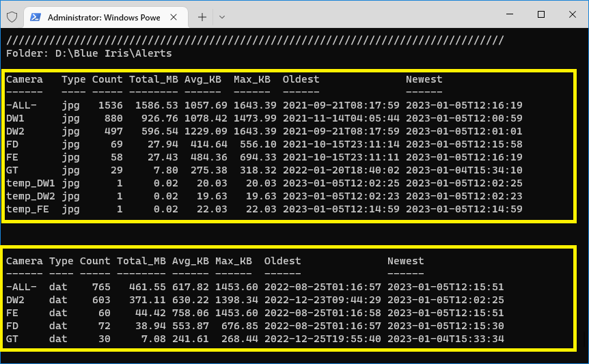The image size is (589, 364).
Task: Click the total value 371.11
Action: (x=148, y=300)
